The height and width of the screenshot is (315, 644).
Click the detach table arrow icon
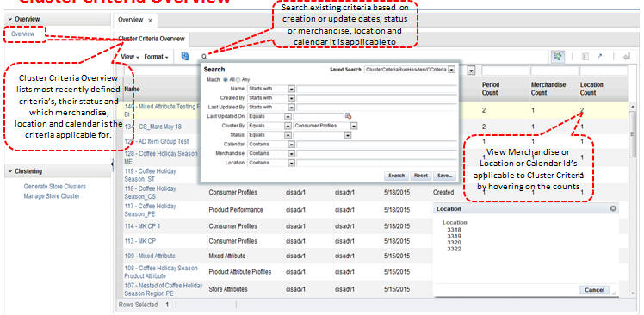click(x=600, y=56)
